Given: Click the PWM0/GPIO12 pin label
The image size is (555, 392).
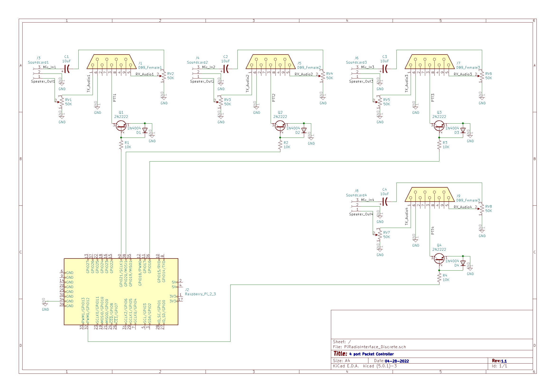Looking at the screenshot, I should tap(88, 310).
